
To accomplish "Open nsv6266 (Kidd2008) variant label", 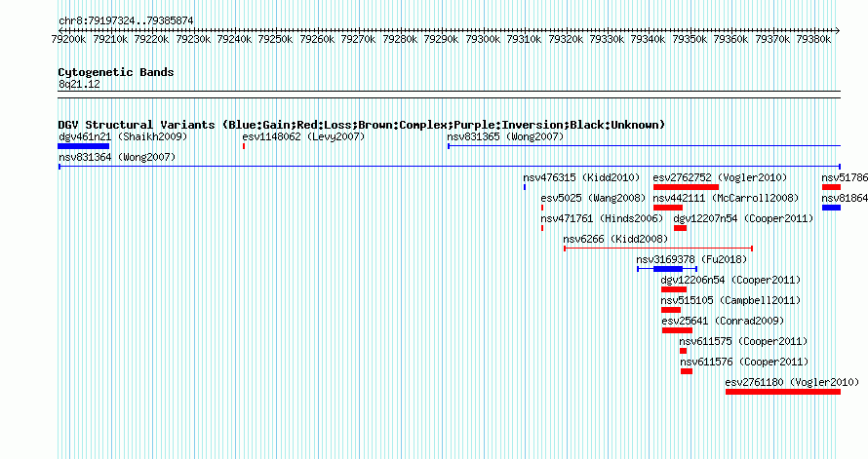I will pyautogui.click(x=615, y=239).
